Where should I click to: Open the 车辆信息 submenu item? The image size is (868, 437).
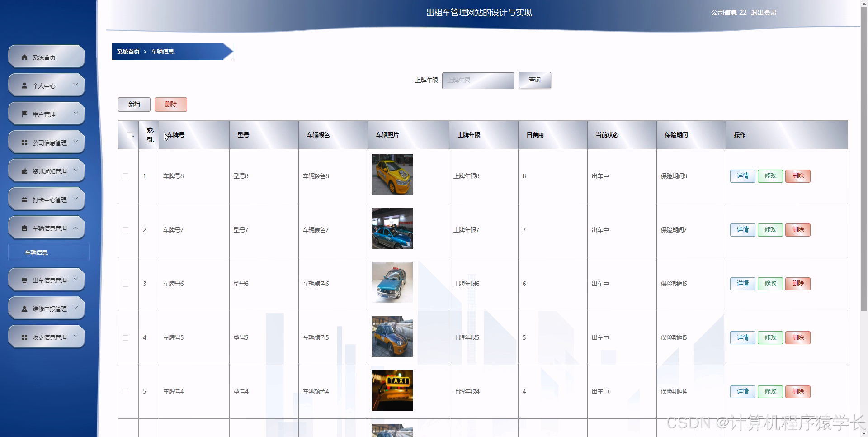[49, 252]
